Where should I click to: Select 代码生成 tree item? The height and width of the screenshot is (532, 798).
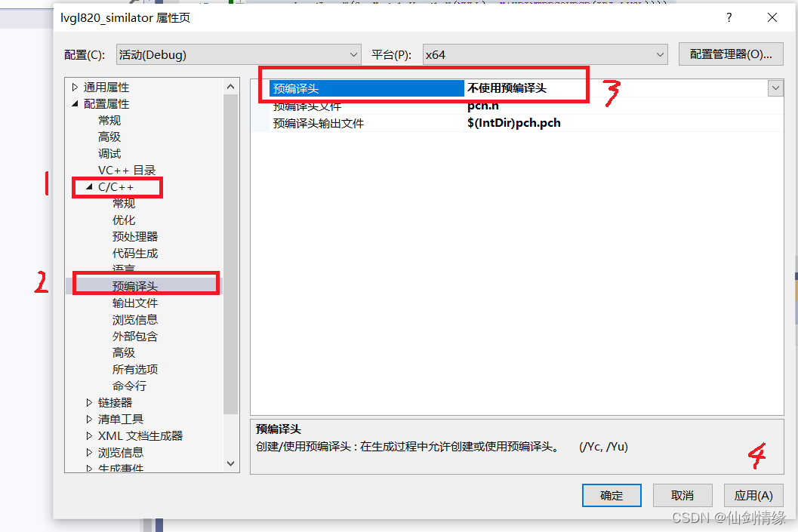point(135,254)
